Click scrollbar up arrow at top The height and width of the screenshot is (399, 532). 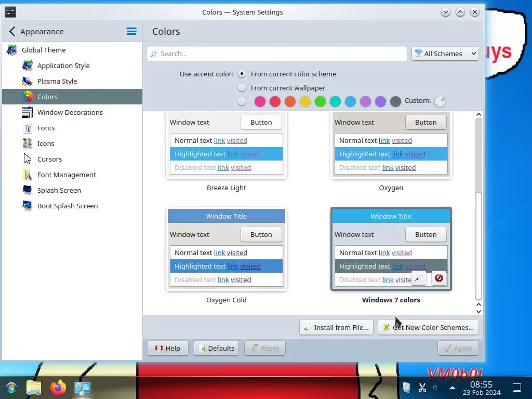pyautogui.click(x=478, y=115)
